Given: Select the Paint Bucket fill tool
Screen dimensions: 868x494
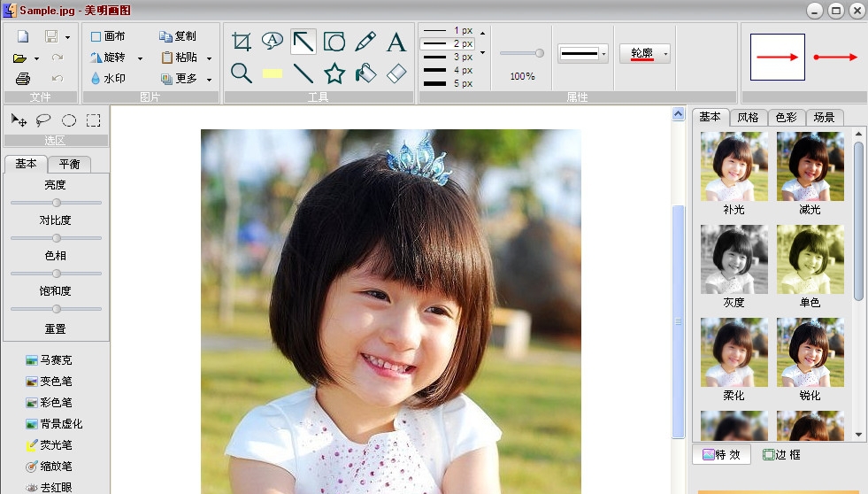Looking at the screenshot, I should [x=365, y=73].
